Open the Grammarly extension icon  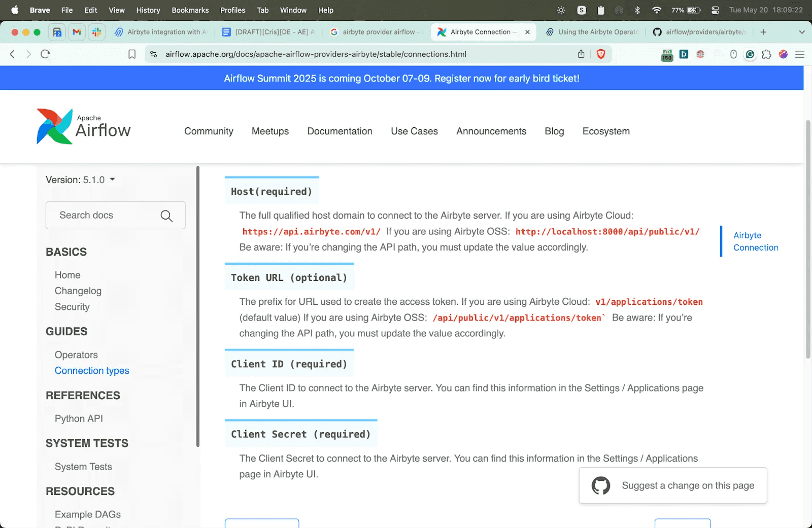coord(750,54)
